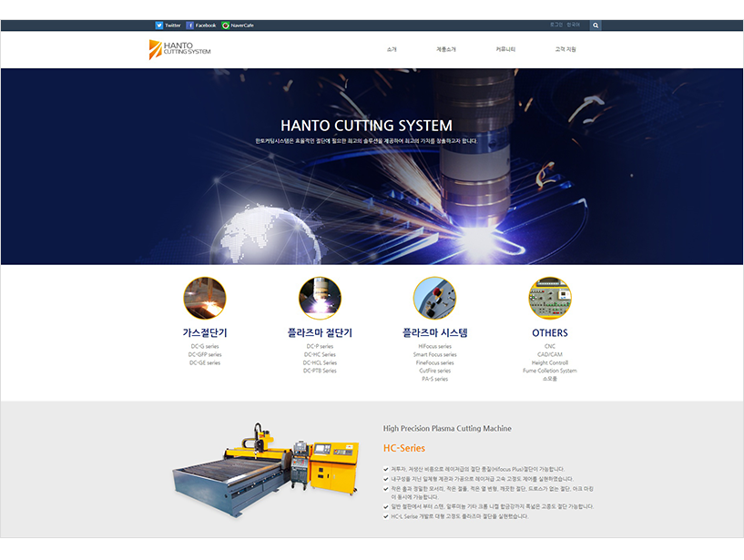
Task: Open FineFocus series link
Action: 434,362
